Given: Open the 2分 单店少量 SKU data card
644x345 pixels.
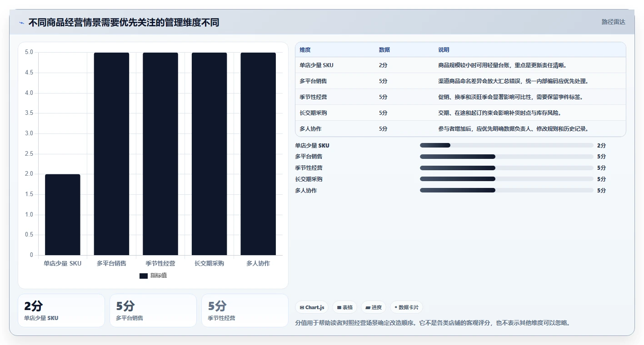Looking at the screenshot, I should click(61, 310).
